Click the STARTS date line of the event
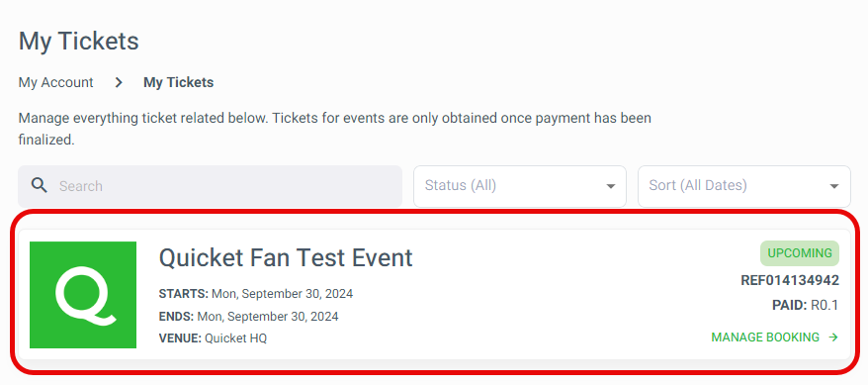Image resolution: width=868 pixels, height=385 pixels. (256, 294)
